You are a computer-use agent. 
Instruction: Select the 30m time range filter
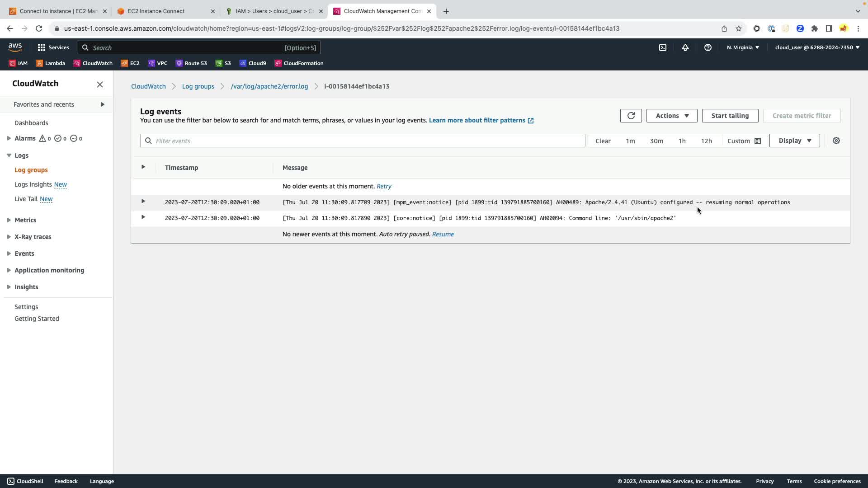click(656, 141)
